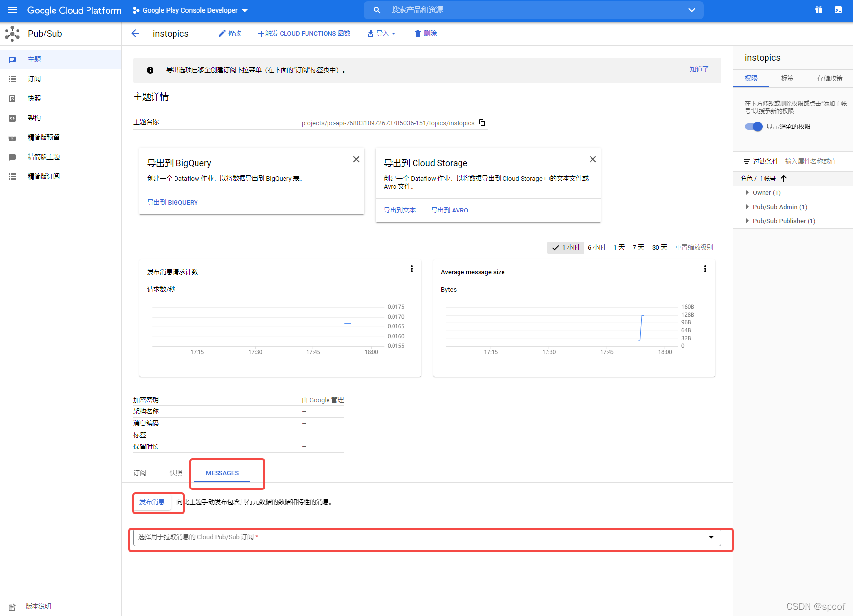Open the main navigation hamburger menu
This screenshot has height=616, width=853.
pos(12,10)
